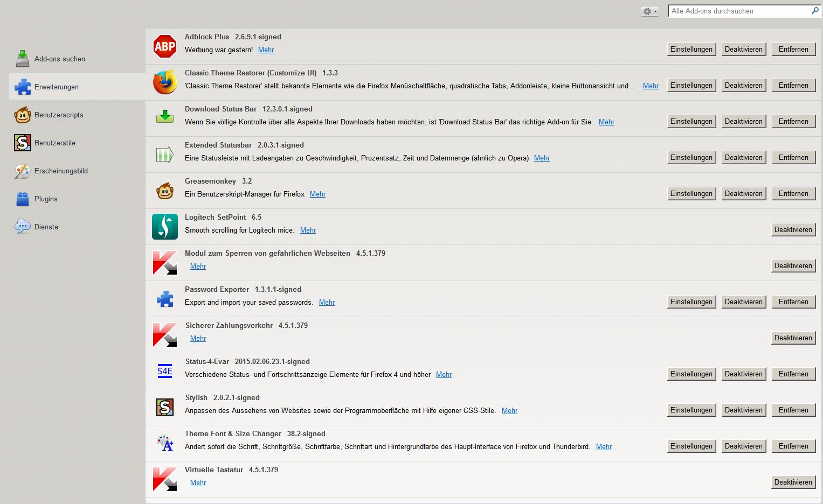The width and height of the screenshot is (823, 504).
Task: Click Mehr link for Sicherer Zahlungsverkehr
Action: point(198,339)
